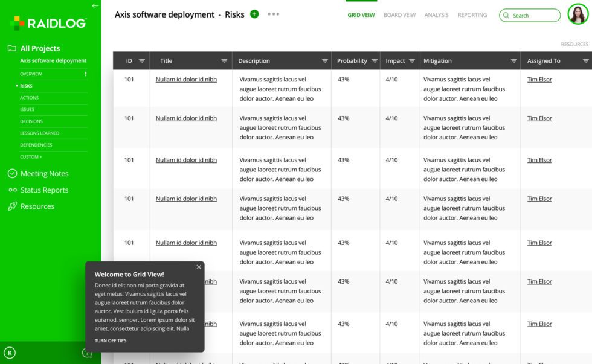Open Status Reports from the sidebar
Image resolution: width=592 pixels, height=364 pixels.
click(45, 190)
